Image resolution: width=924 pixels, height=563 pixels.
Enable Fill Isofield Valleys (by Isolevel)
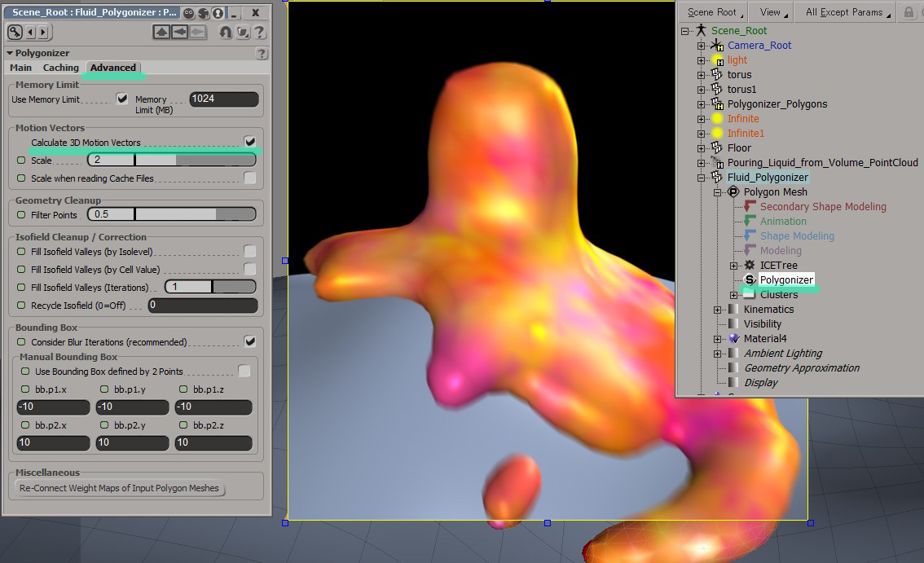pos(250,251)
